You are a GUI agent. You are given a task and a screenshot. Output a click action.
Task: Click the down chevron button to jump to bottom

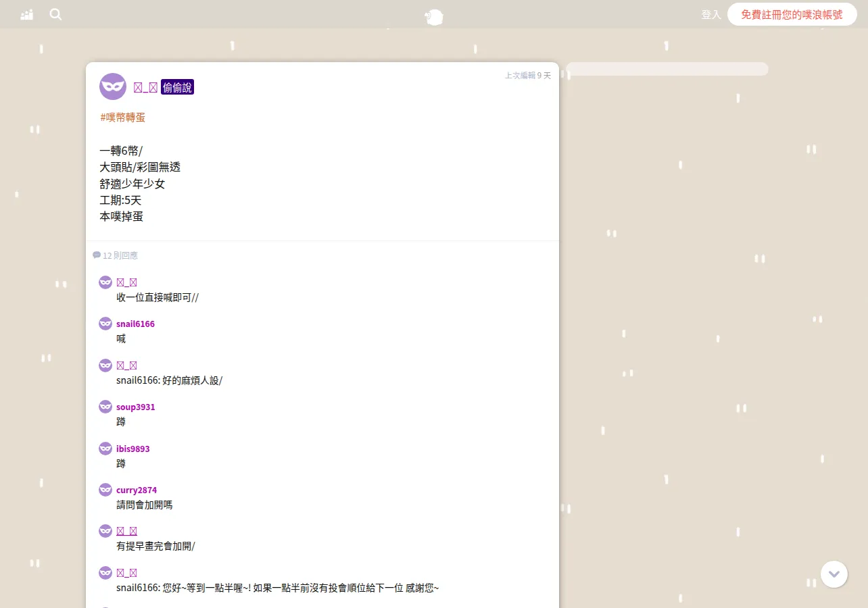pyautogui.click(x=834, y=574)
